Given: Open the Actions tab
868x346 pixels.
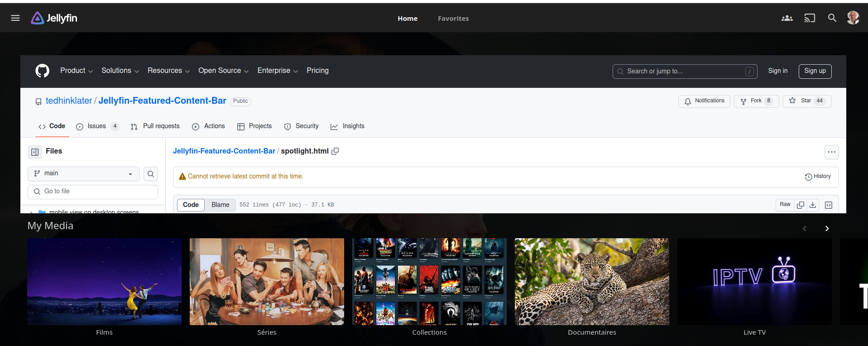Looking at the screenshot, I should click(x=208, y=126).
